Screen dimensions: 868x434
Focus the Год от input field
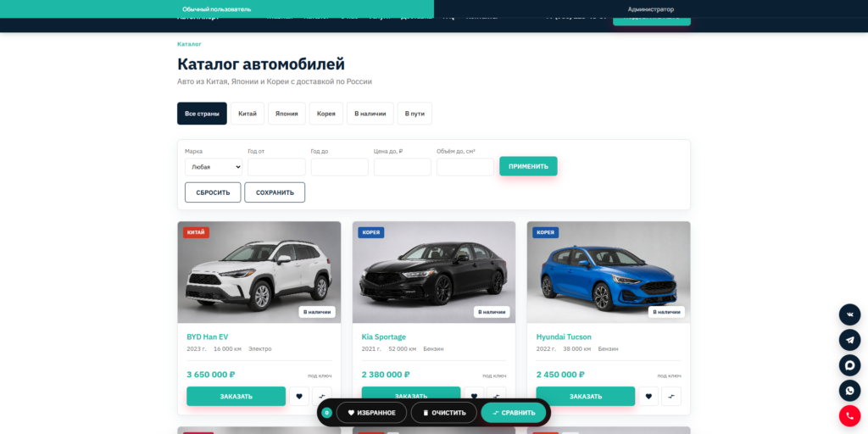click(276, 167)
